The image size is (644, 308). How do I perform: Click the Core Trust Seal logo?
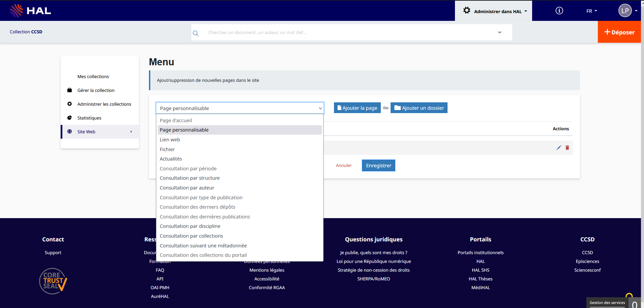point(53,281)
